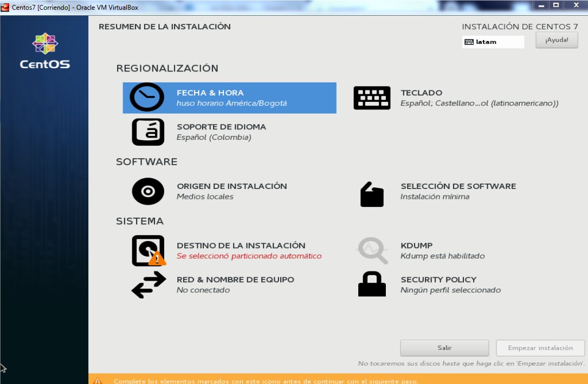This screenshot has width=588, height=384.
Task: Select the Origen de Instalación disc icon
Action: click(x=148, y=191)
